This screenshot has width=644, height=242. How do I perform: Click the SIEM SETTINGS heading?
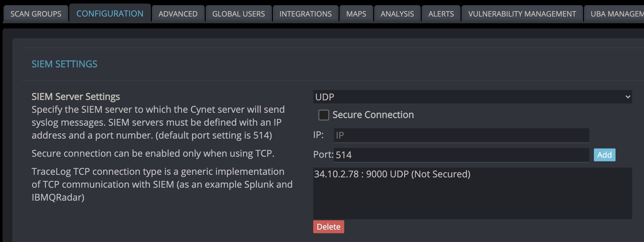[64, 64]
